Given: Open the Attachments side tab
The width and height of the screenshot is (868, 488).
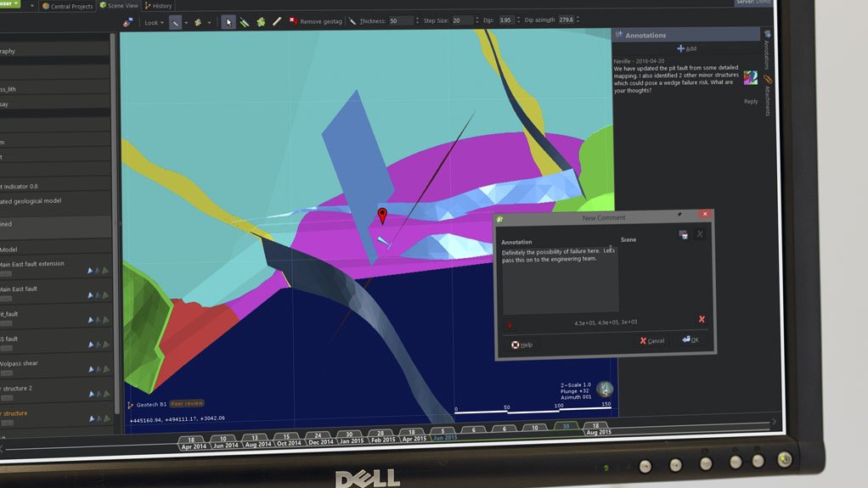Looking at the screenshot, I should [x=768, y=96].
